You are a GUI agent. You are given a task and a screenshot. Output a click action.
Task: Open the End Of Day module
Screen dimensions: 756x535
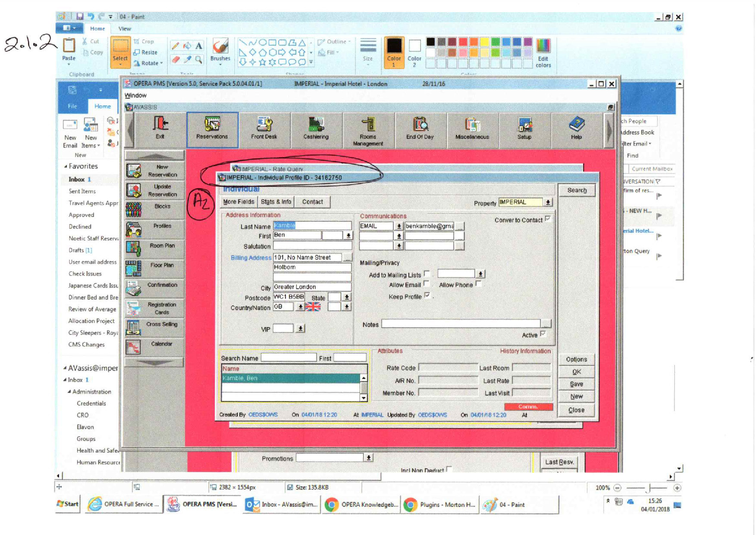[x=420, y=129]
